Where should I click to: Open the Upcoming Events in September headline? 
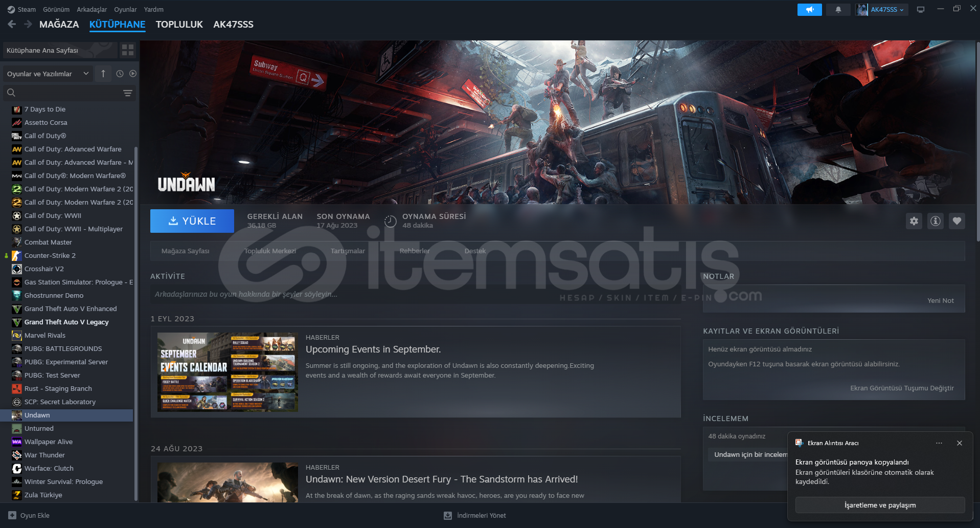373,349
